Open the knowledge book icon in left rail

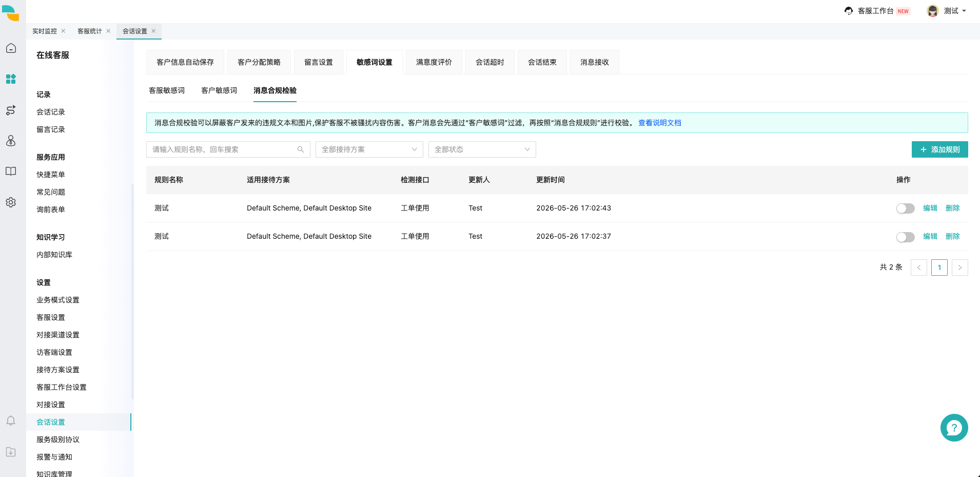11,171
